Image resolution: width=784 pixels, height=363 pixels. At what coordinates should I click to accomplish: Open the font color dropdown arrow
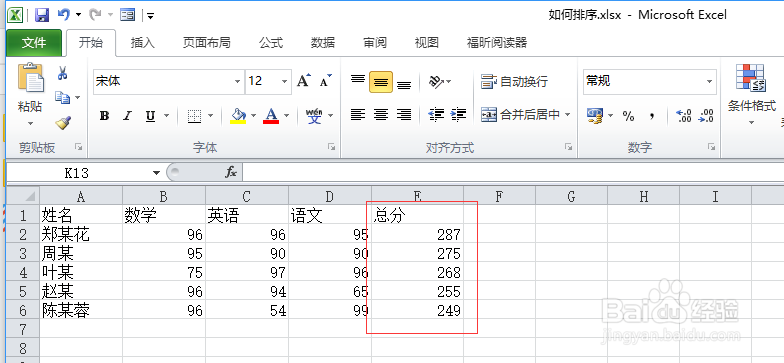coord(286,116)
